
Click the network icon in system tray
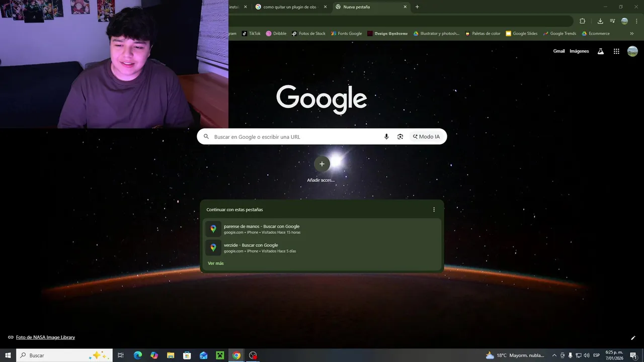pos(579,355)
